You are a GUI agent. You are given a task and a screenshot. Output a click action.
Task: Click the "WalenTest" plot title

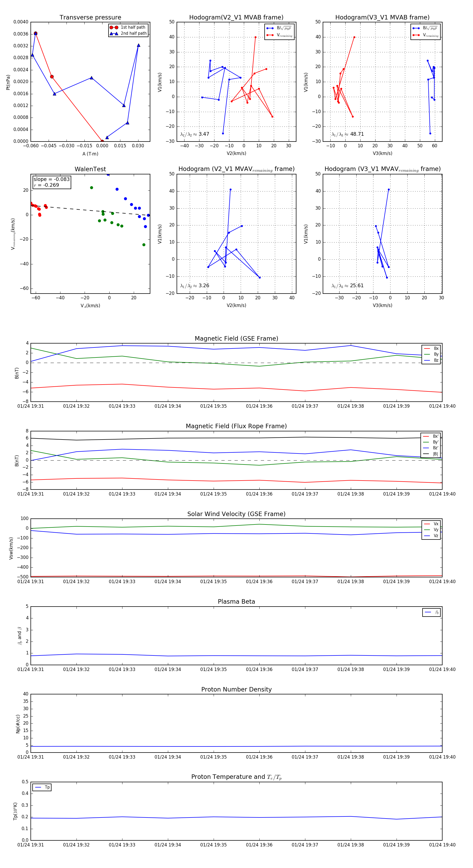pos(90,169)
